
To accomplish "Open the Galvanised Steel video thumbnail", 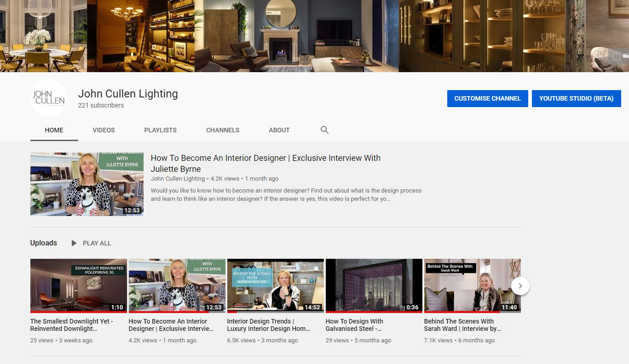I will tap(374, 286).
